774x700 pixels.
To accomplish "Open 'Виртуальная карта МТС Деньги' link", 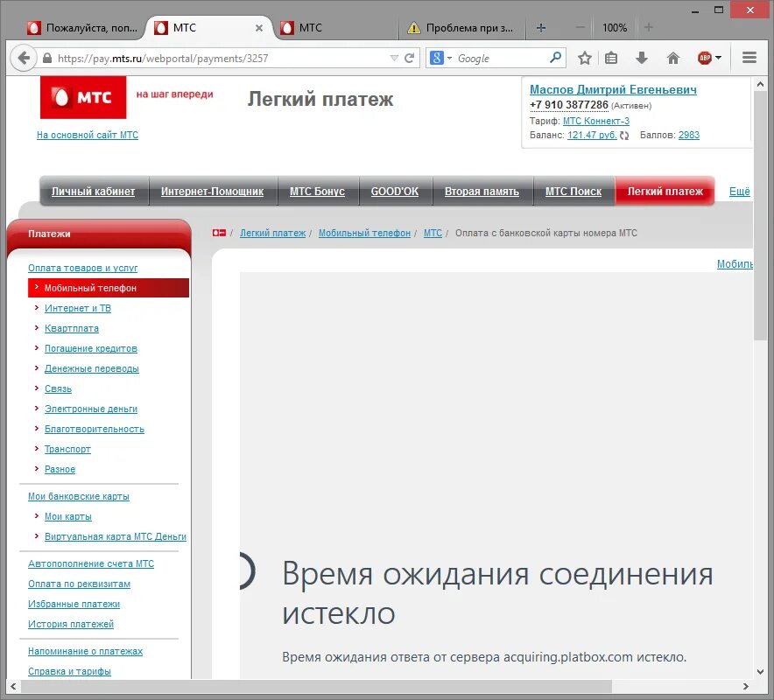I will click(x=116, y=536).
